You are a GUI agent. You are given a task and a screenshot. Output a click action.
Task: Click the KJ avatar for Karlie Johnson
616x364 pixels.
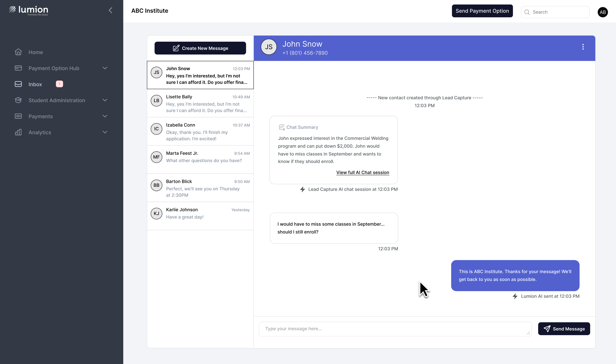(156, 213)
